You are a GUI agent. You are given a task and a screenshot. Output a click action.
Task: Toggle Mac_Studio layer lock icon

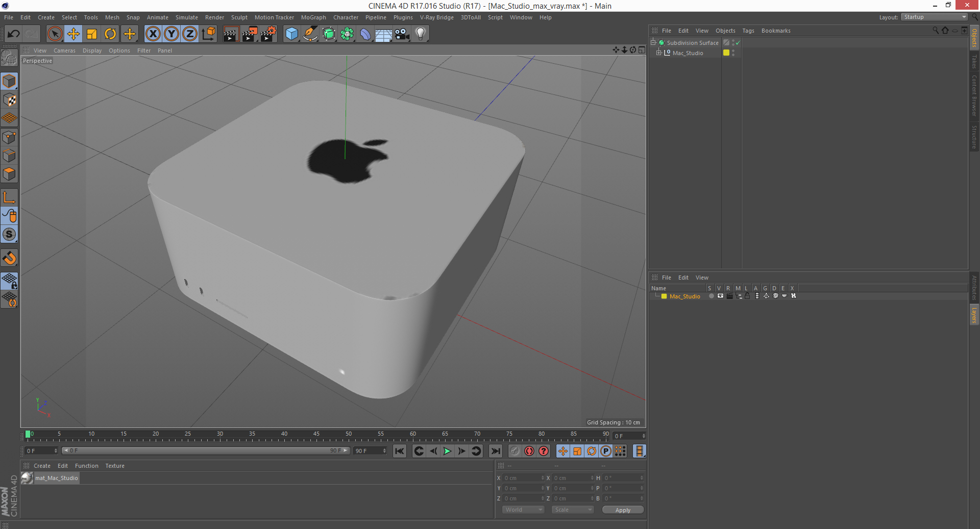click(747, 296)
